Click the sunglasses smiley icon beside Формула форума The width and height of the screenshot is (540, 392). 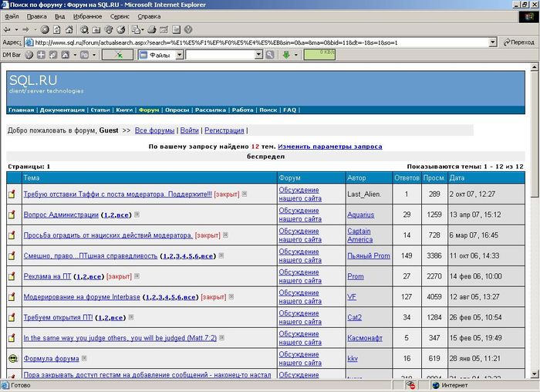[12, 359]
